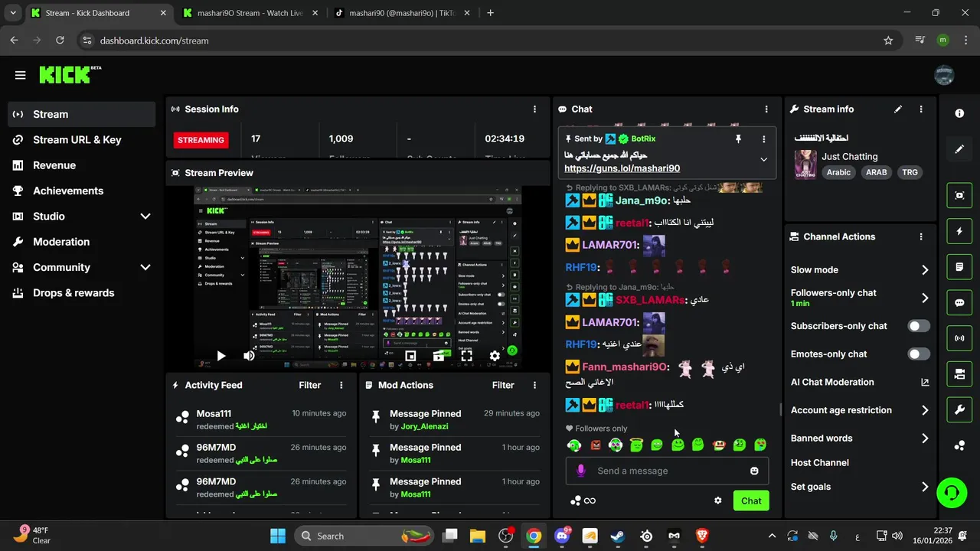Click the green stream preview sidebar icon
980x551 pixels.
point(959,195)
